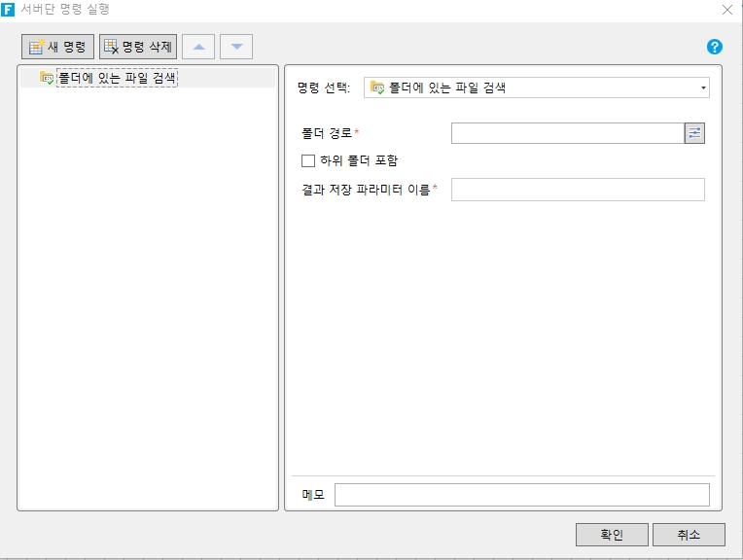Move the command up with the up arrow
743x560 pixels.
click(x=198, y=47)
